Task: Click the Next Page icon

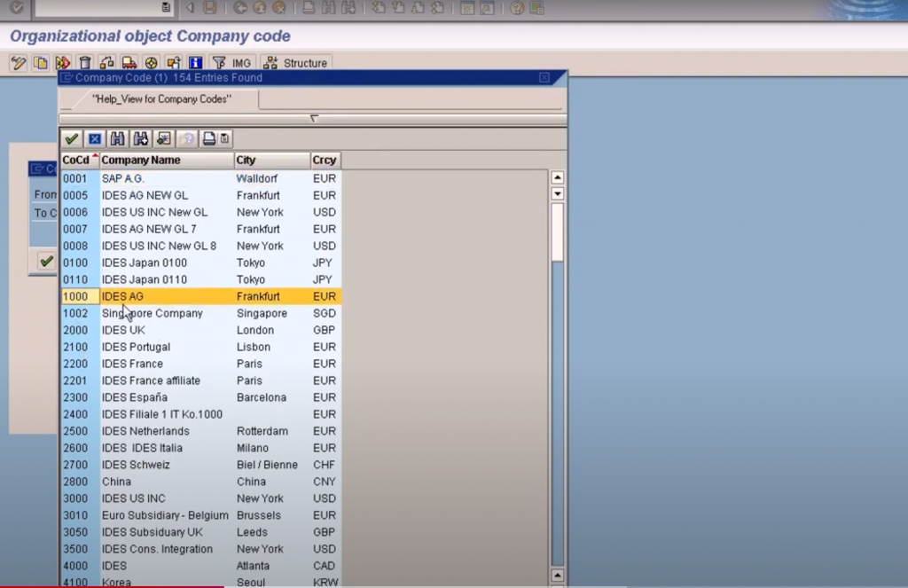Action: coord(418,7)
